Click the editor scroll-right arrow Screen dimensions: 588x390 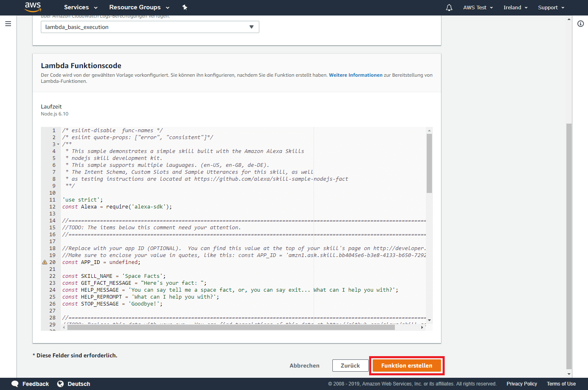point(422,327)
